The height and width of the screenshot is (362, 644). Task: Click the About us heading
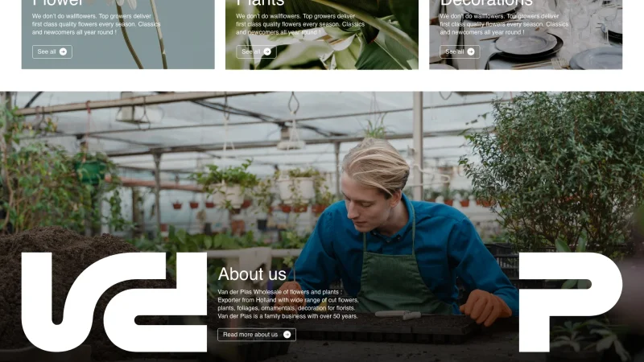tap(252, 274)
